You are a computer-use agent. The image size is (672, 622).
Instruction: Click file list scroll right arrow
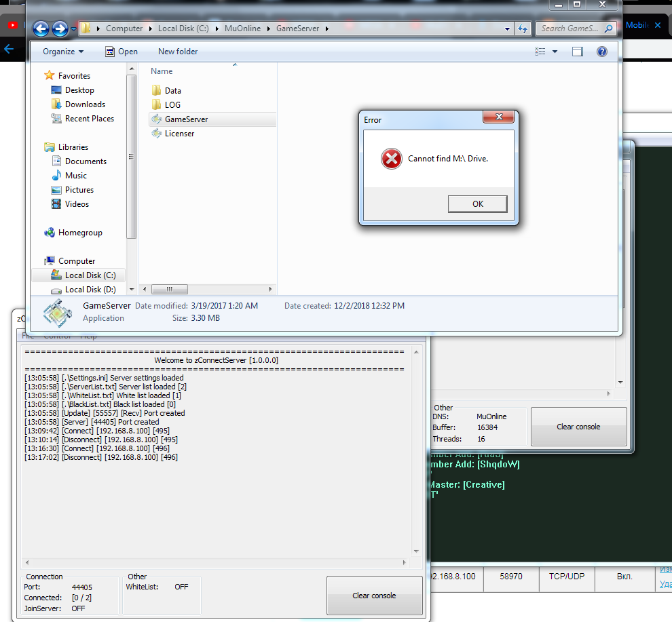[270, 289]
